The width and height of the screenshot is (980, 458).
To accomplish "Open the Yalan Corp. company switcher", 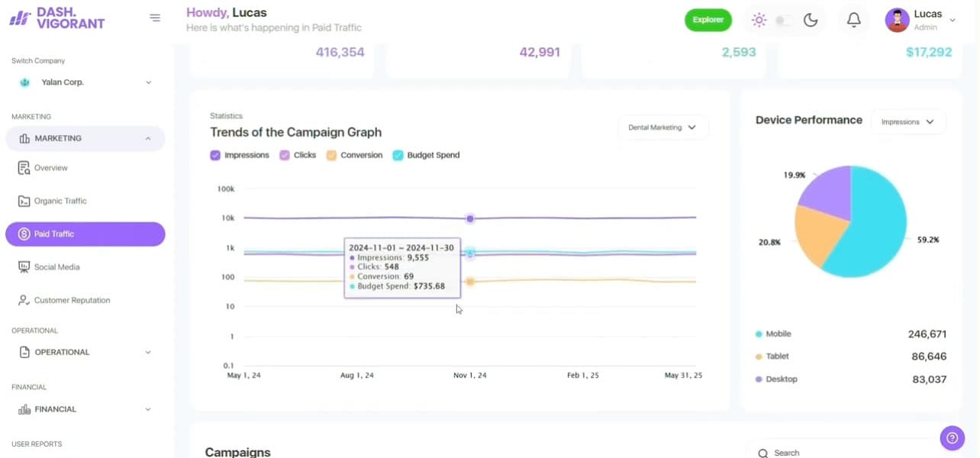I will pos(85,82).
